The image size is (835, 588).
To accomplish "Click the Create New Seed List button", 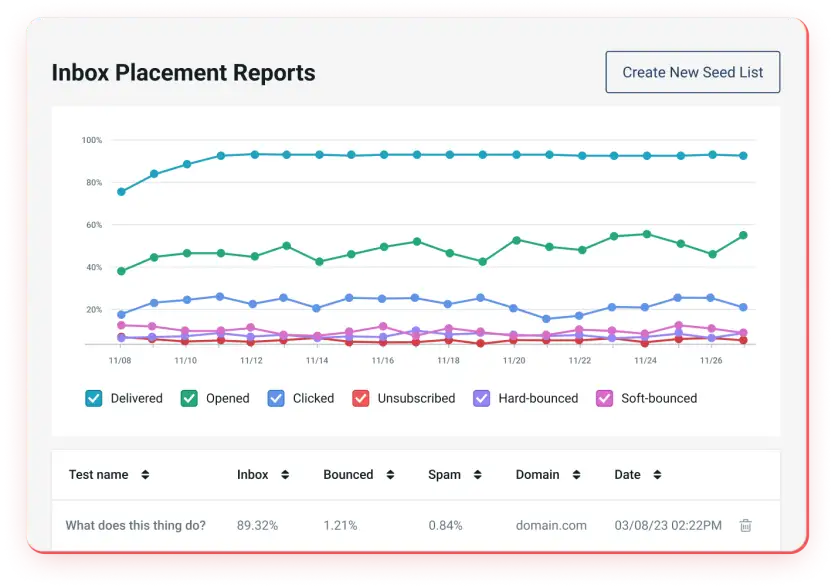I will pyautogui.click(x=692, y=72).
